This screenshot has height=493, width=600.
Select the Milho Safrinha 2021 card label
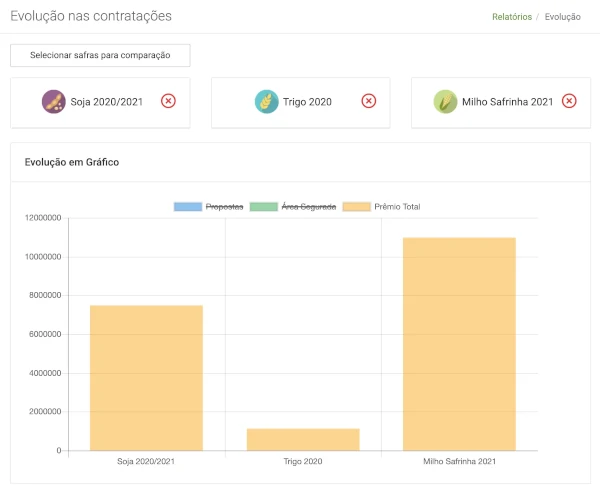click(507, 102)
